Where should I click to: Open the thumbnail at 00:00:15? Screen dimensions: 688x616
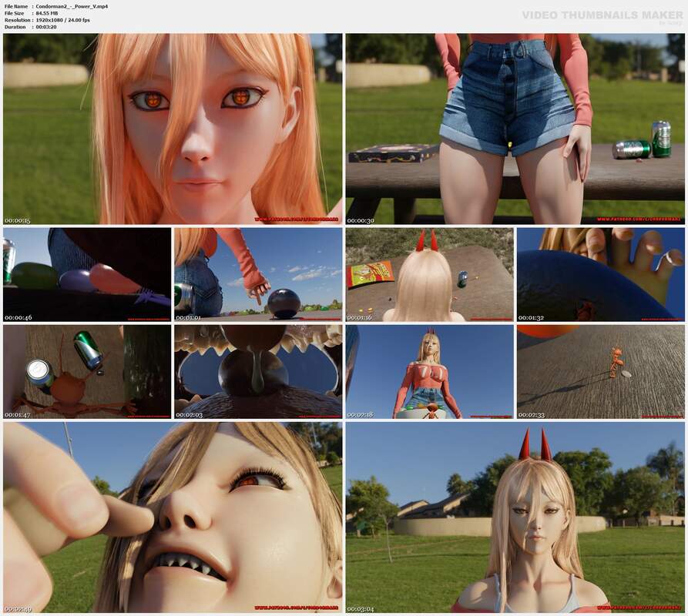pos(173,129)
